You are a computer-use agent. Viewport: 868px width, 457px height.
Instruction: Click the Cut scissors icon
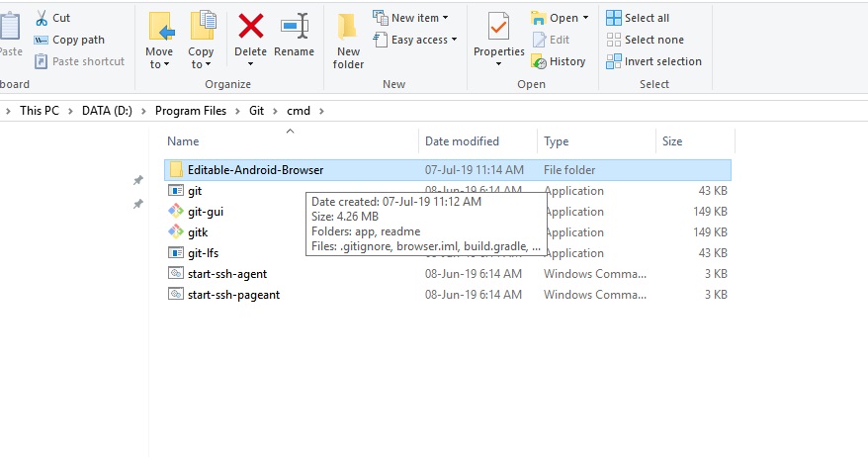[x=42, y=18]
